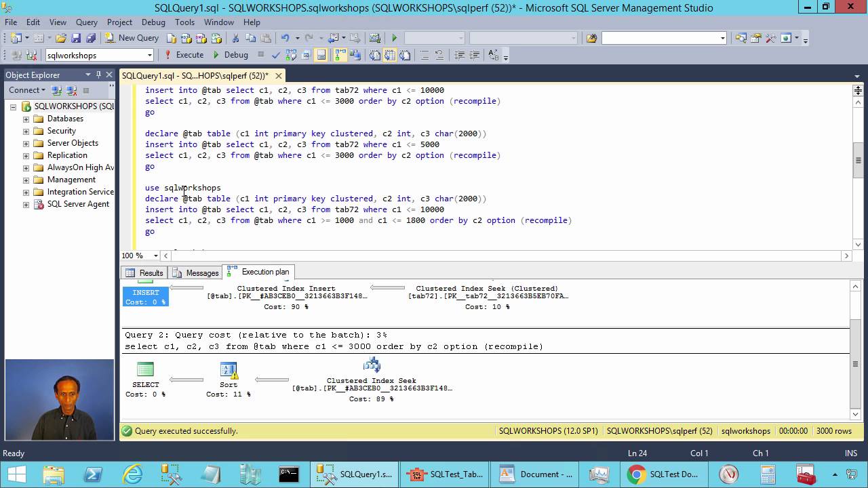Click the Cut scissors icon
This screenshot has width=868, height=488.
pyautogui.click(x=235, y=38)
